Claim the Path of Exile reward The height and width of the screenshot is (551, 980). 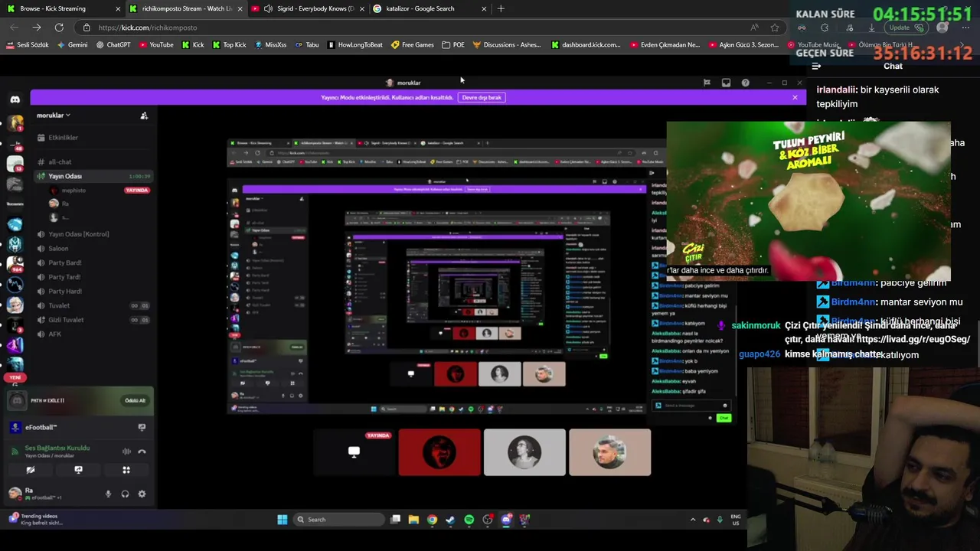[135, 400]
